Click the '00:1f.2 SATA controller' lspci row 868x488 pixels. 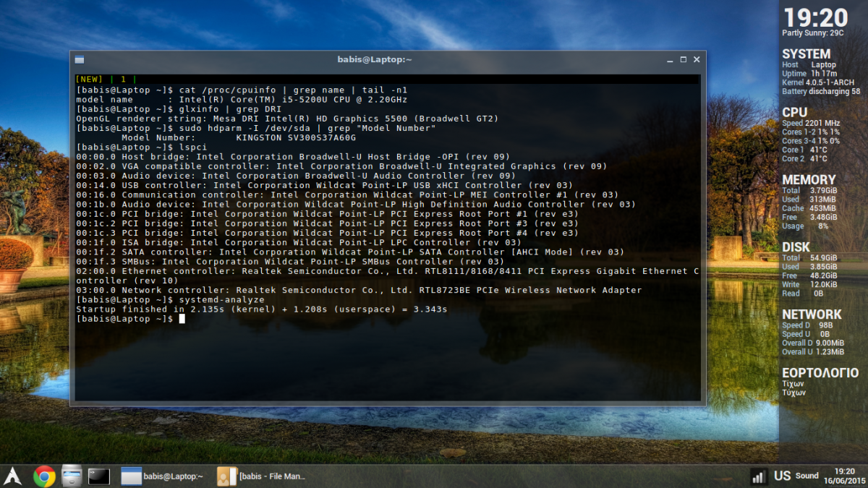pos(350,252)
